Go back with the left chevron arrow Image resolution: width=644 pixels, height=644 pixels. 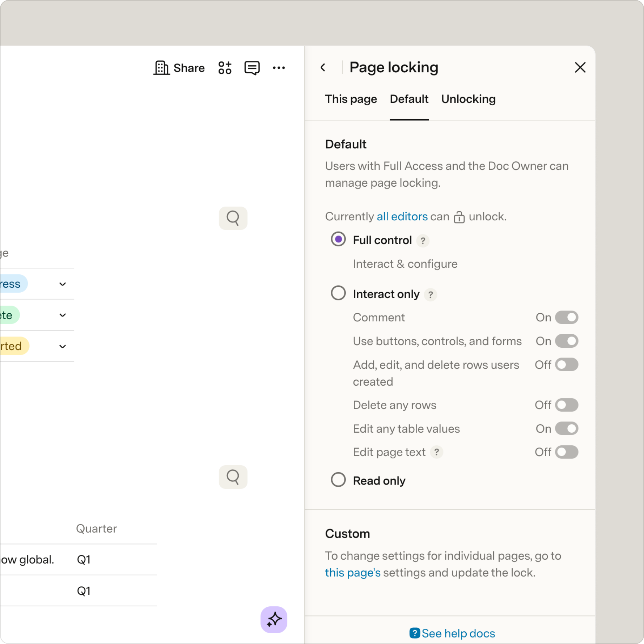(323, 68)
